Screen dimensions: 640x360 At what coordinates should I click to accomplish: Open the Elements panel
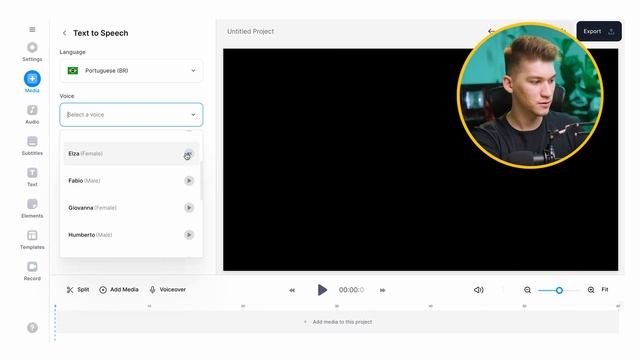pos(32,208)
